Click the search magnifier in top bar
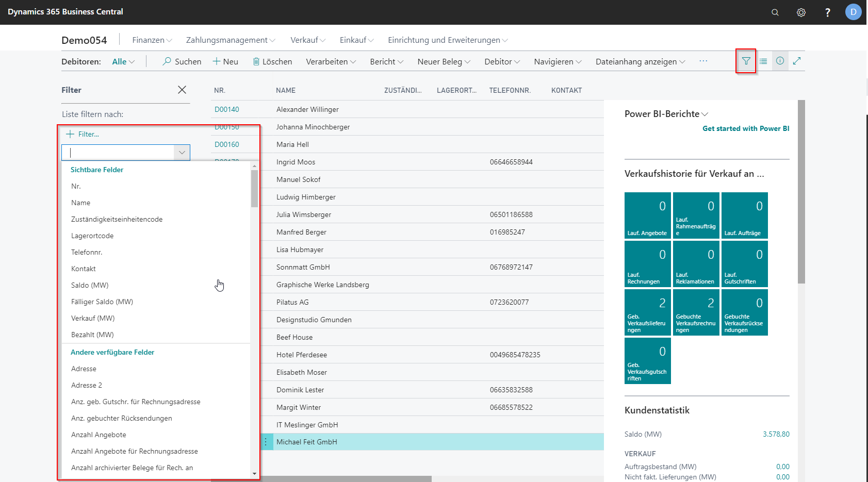This screenshot has width=868, height=482. coord(775,12)
